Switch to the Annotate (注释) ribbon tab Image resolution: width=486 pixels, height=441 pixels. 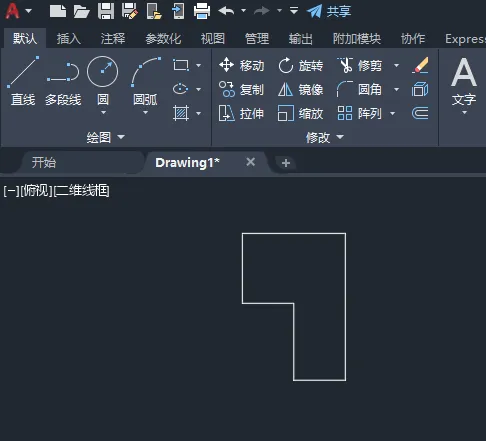(x=113, y=39)
